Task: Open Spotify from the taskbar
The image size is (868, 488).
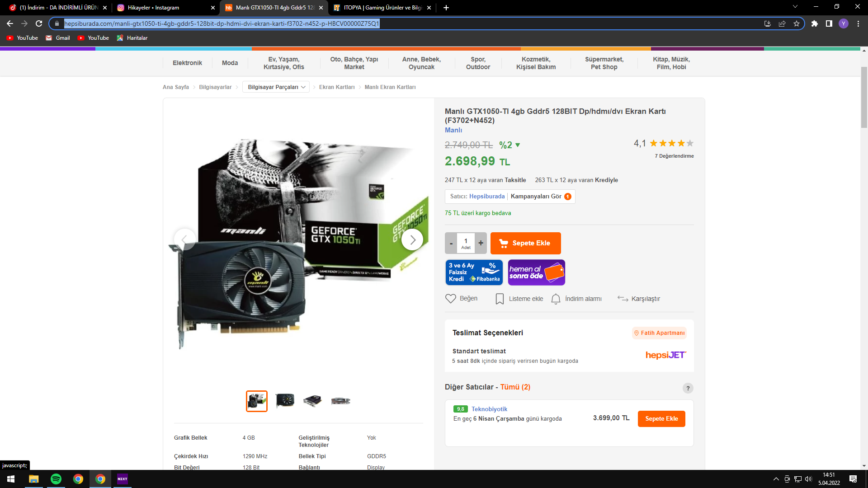Action: point(56,479)
